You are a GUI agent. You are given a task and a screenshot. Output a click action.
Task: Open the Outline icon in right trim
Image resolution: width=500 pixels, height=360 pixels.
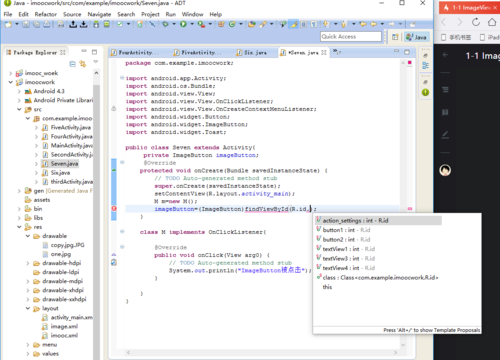pos(425,65)
